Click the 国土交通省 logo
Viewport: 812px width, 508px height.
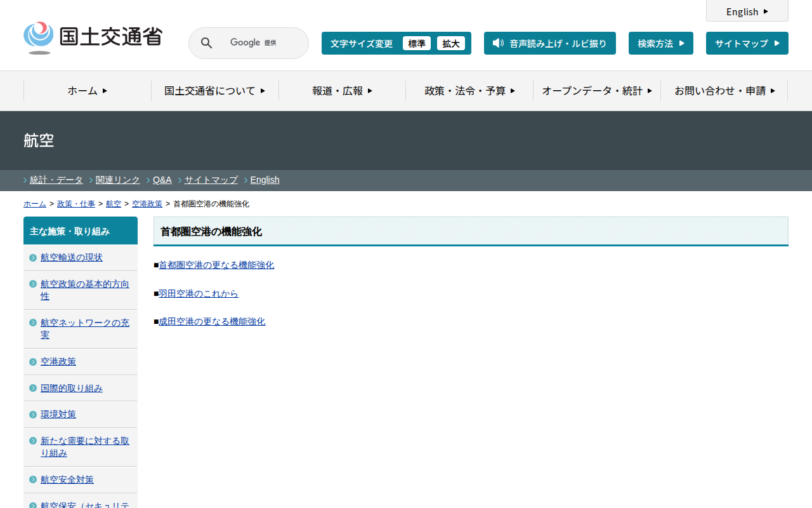click(x=93, y=38)
